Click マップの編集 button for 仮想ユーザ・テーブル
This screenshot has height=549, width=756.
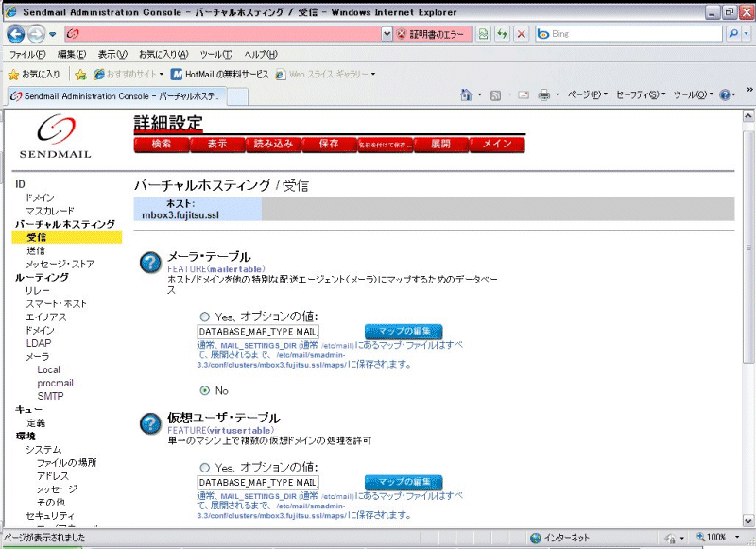tap(404, 482)
